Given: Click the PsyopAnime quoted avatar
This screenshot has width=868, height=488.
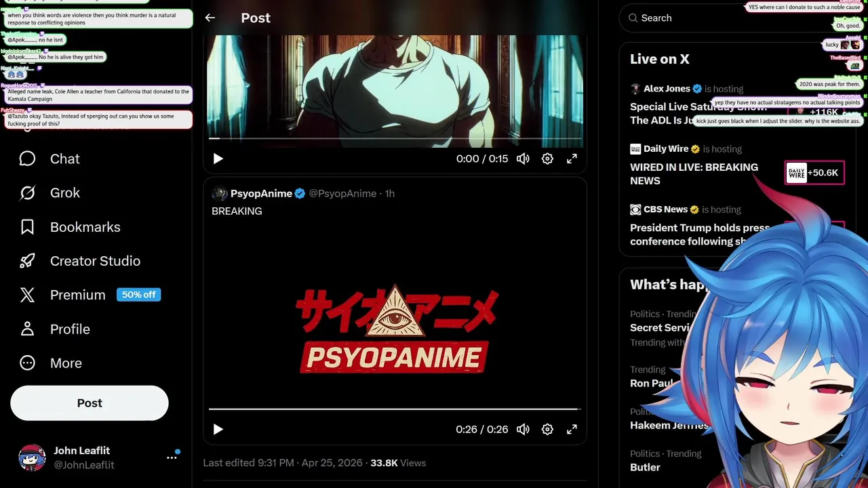Looking at the screenshot, I should (220, 193).
